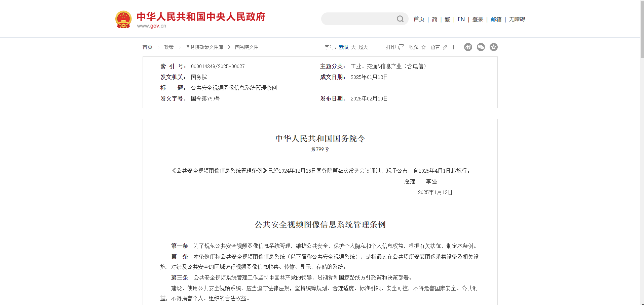The width and height of the screenshot is (644, 305).
Task: Click the national emblem logo
Action: [123, 19]
